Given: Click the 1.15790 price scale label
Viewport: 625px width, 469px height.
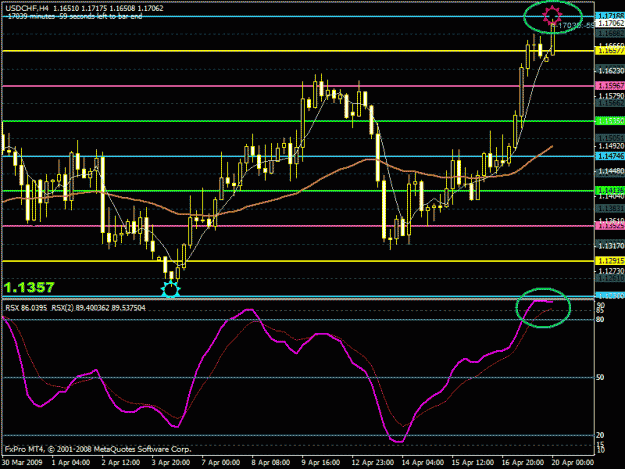Looking at the screenshot, I should click(611, 96).
